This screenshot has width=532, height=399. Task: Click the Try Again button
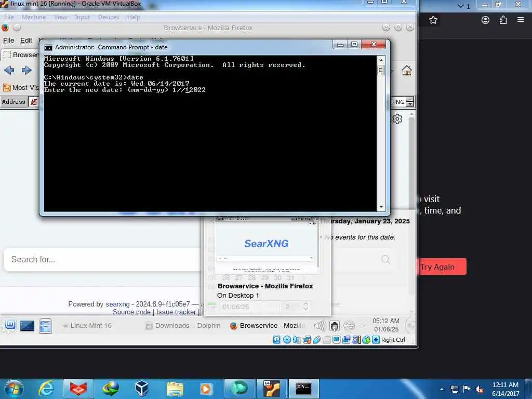pos(442,267)
